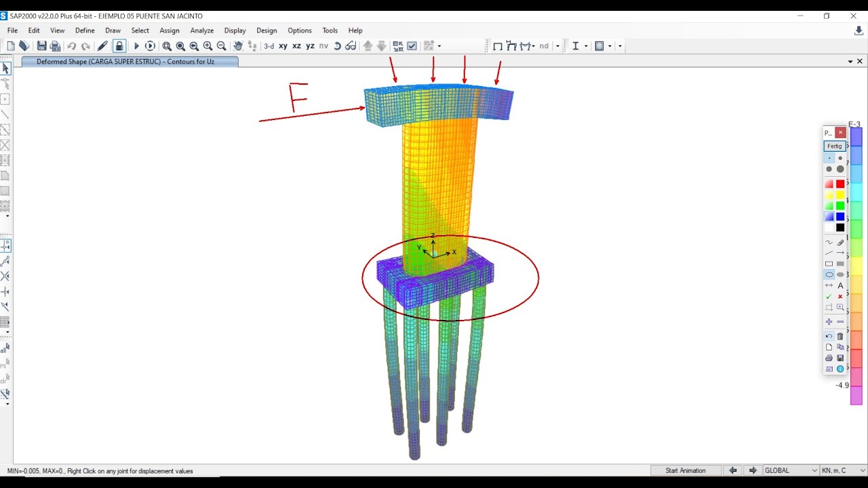The image size is (868, 488).
Task: Select the eraser tool in the drawing palette
Action: coord(840,242)
